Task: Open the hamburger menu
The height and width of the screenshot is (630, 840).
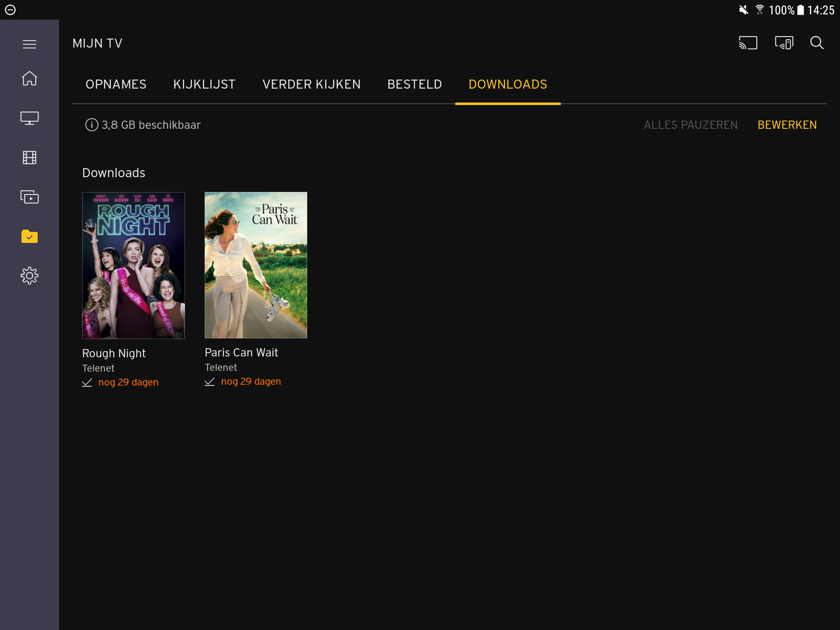Action: tap(29, 44)
